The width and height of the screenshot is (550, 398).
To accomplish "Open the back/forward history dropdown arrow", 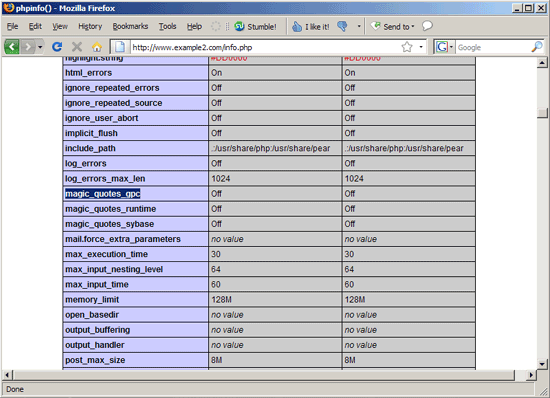I will click(40, 47).
